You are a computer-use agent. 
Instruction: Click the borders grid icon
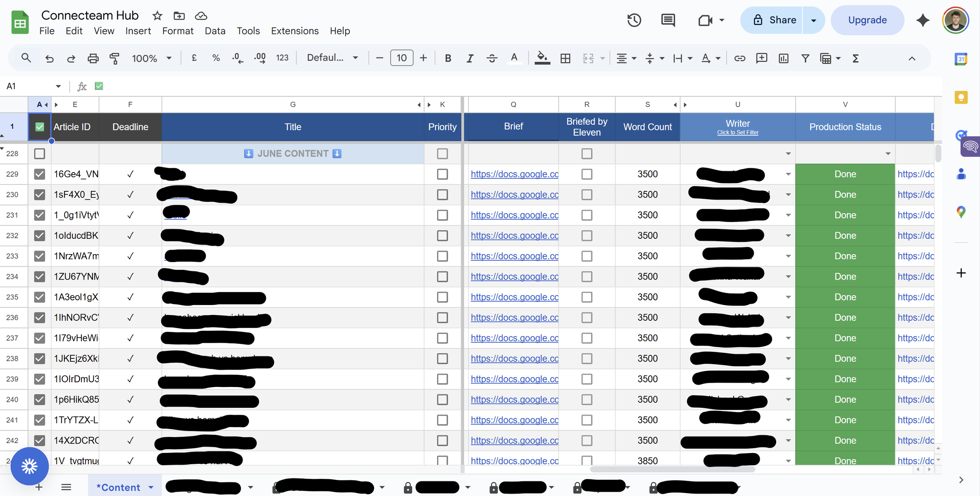point(565,58)
